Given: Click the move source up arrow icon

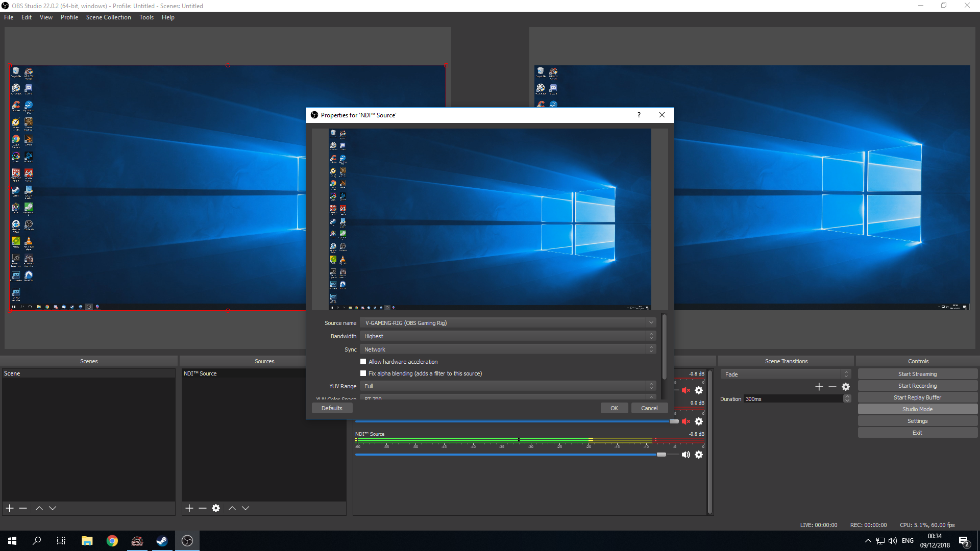Looking at the screenshot, I should 232,508.
